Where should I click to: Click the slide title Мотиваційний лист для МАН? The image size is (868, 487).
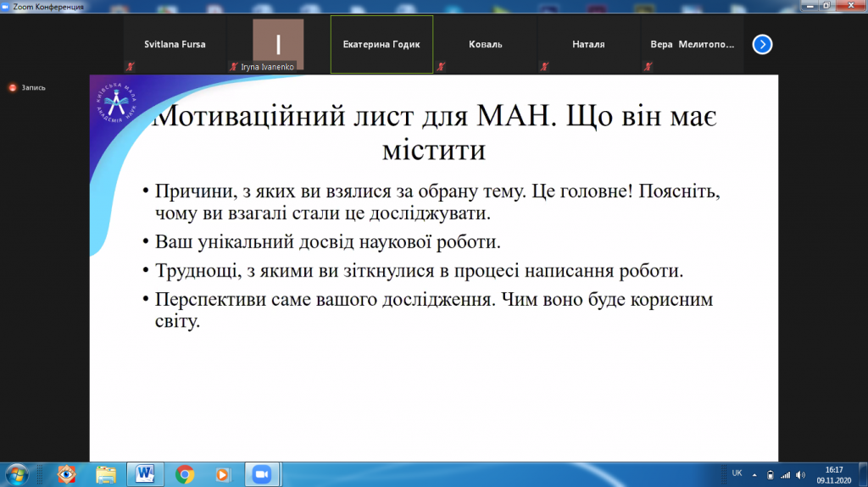tap(434, 132)
